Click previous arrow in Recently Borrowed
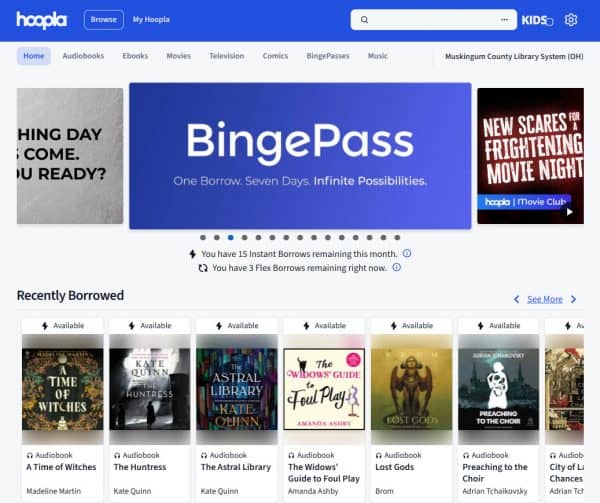 point(517,299)
